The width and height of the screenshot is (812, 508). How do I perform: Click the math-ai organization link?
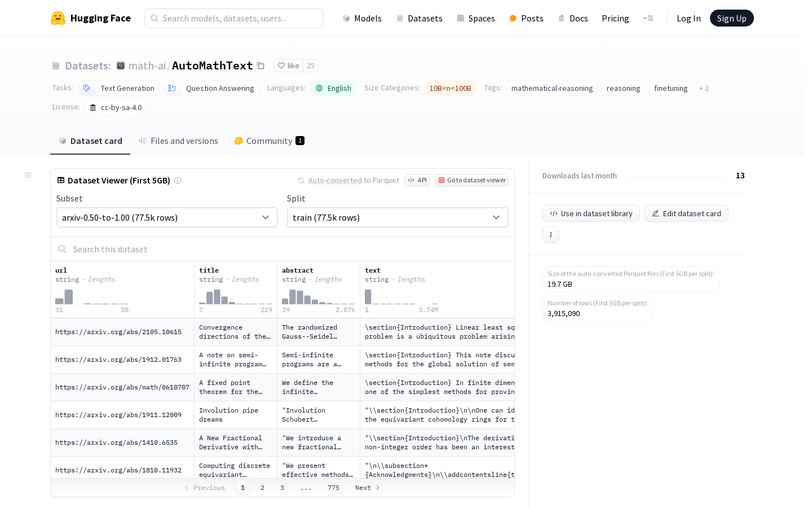[x=147, y=65]
